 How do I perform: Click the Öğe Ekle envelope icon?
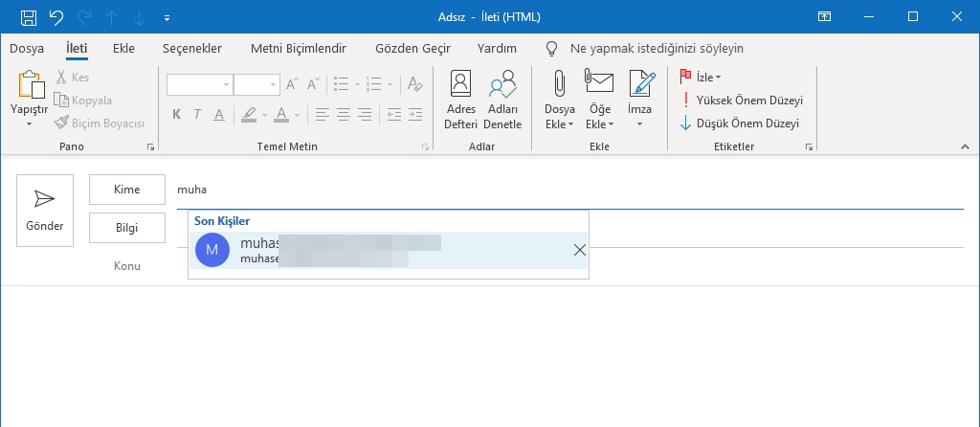pos(599,86)
